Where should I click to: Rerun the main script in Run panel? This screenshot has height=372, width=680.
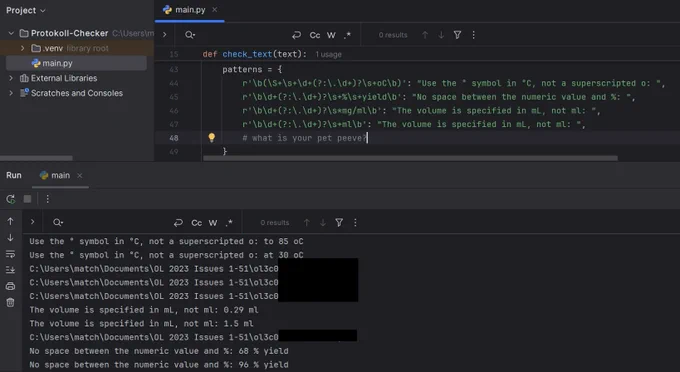tap(10, 199)
